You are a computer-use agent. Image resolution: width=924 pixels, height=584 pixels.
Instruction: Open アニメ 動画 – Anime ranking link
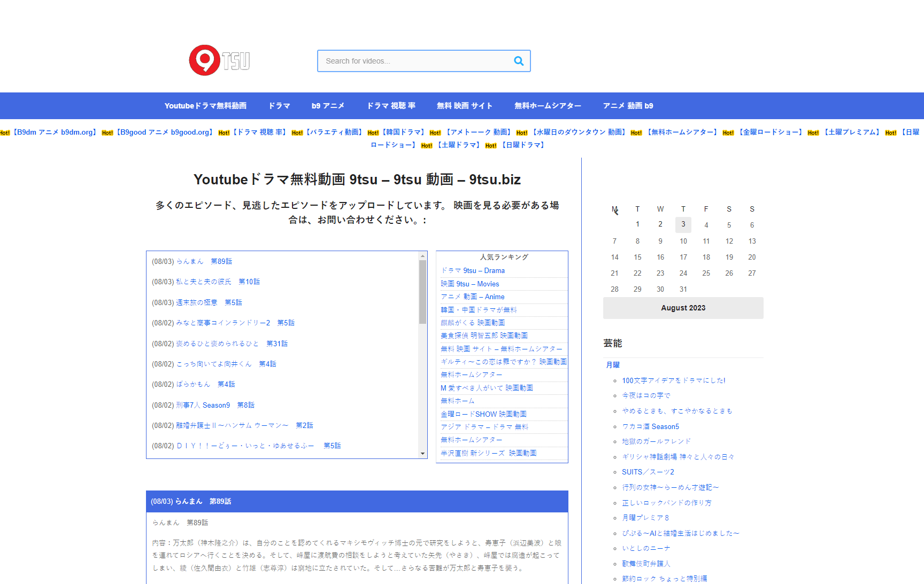click(473, 297)
